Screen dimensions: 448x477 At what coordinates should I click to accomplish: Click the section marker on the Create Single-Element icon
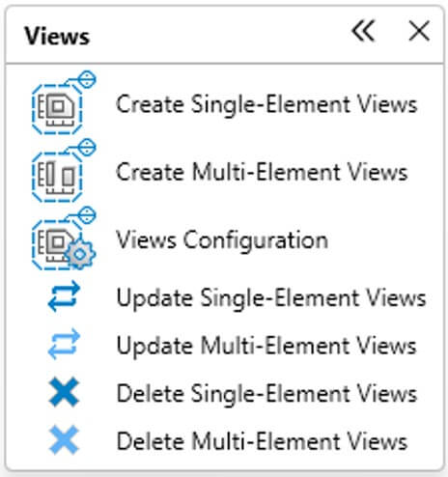(x=87, y=79)
